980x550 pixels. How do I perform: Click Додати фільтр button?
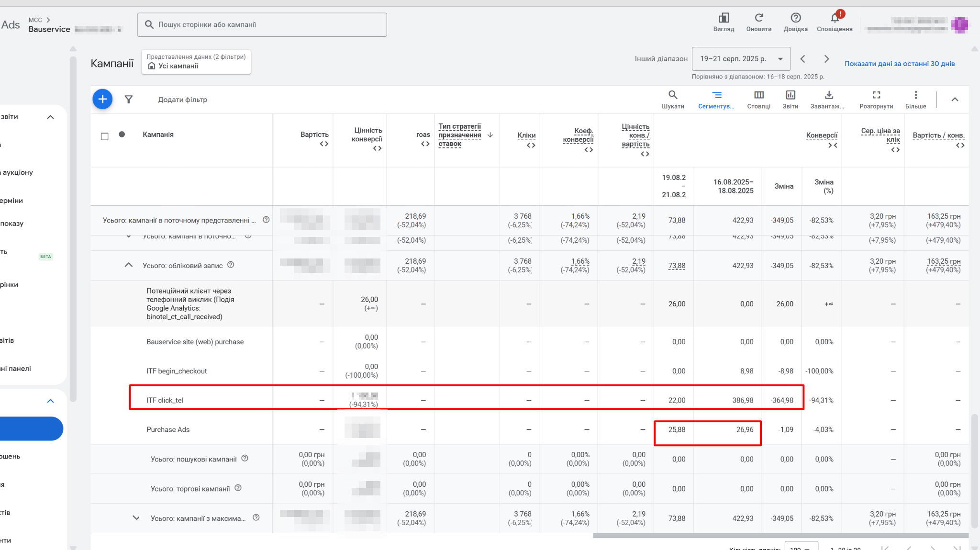click(182, 100)
